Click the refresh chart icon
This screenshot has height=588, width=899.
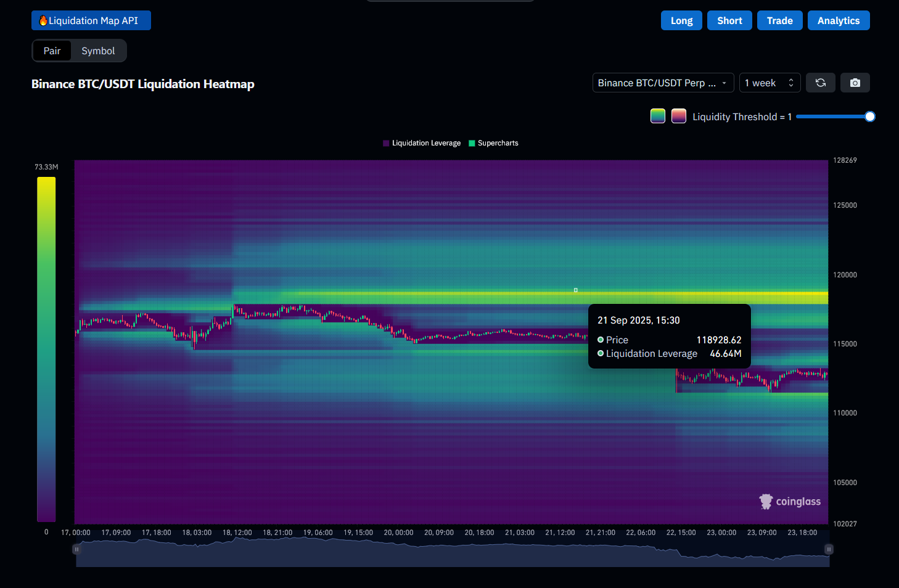click(x=821, y=83)
